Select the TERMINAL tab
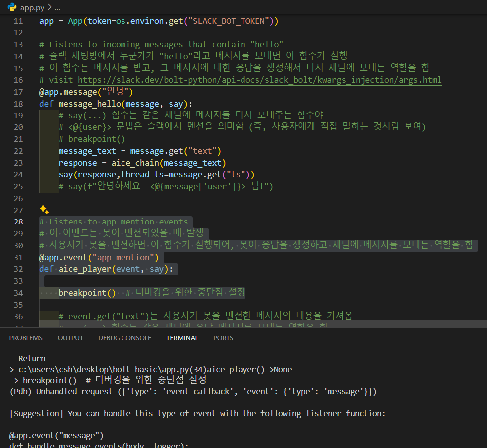487x448 pixels. click(x=182, y=338)
